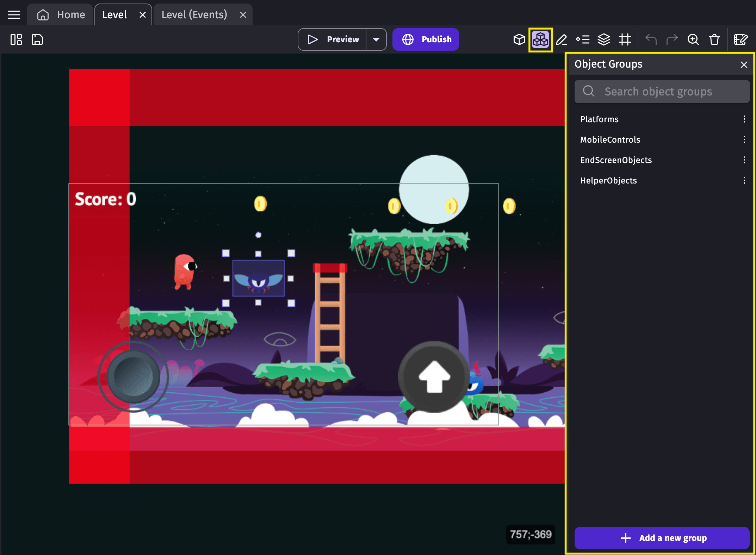Open the project manager panel icon

click(x=16, y=39)
